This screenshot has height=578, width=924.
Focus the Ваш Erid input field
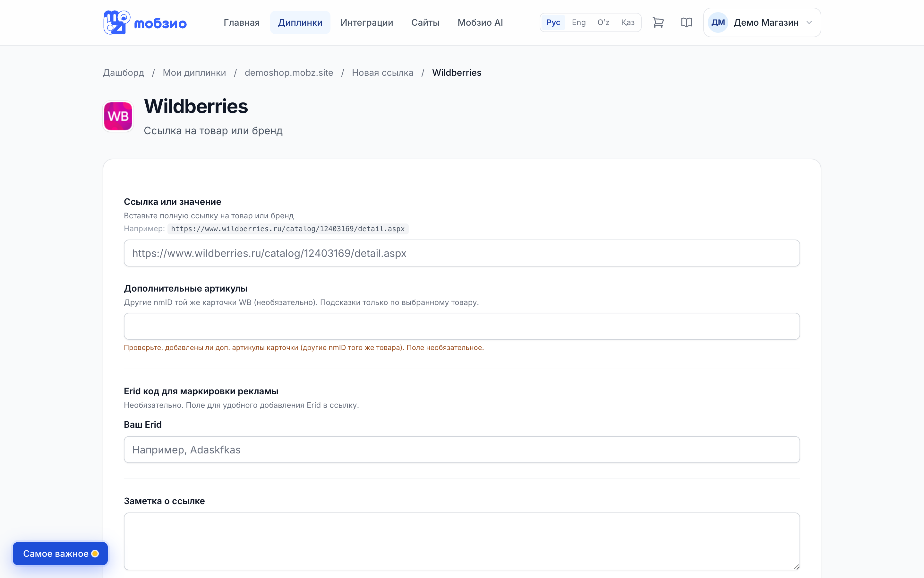pyautogui.click(x=462, y=450)
